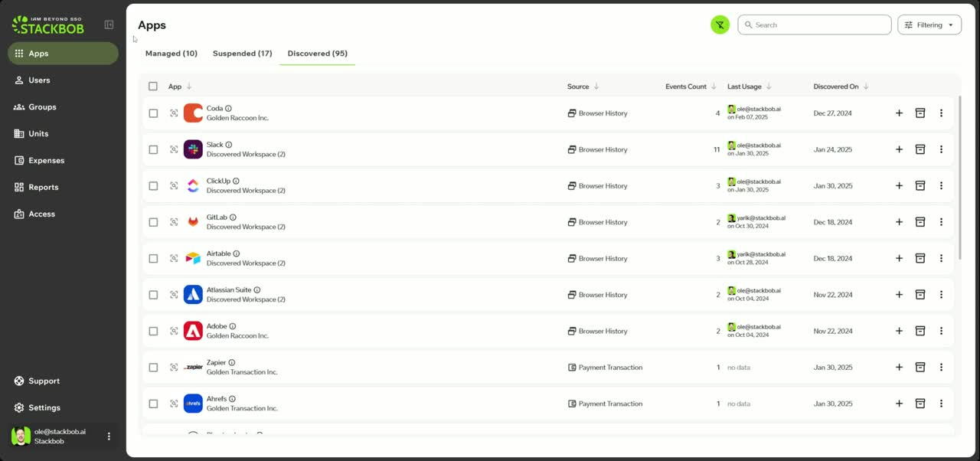This screenshot has width=980, height=461.
Task: Open Users in the sidebar
Action: (x=63, y=80)
